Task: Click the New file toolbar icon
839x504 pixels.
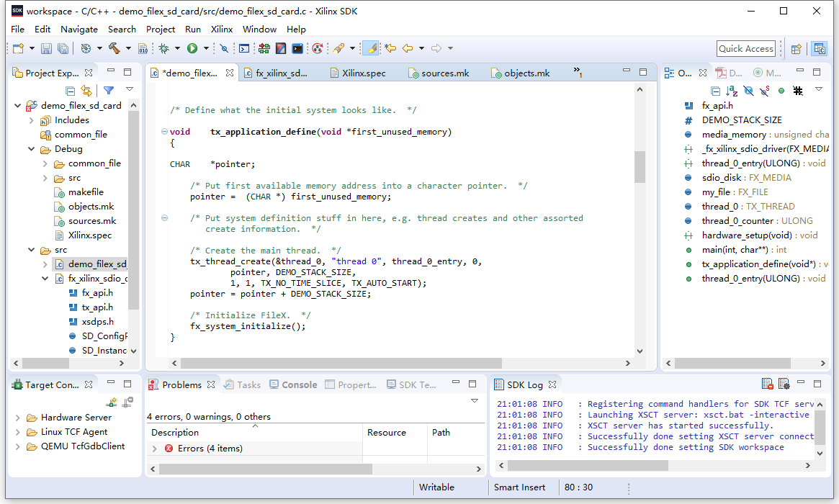Action: (18, 49)
